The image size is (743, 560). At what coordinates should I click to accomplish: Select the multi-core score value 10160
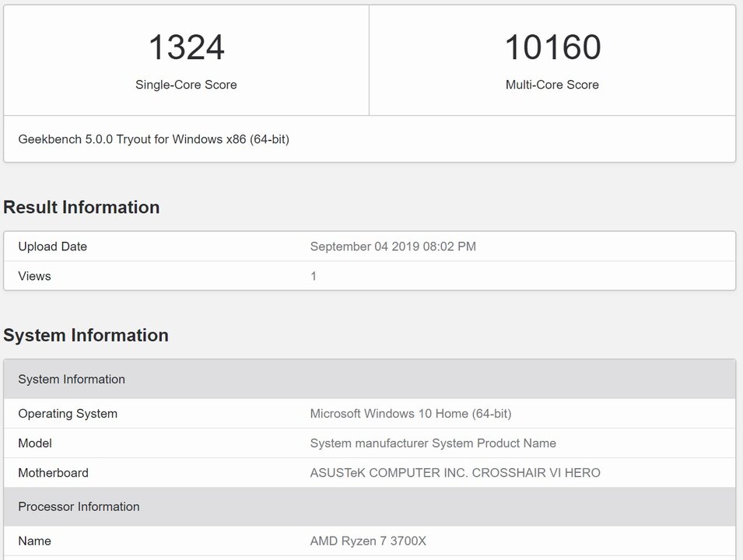552,47
